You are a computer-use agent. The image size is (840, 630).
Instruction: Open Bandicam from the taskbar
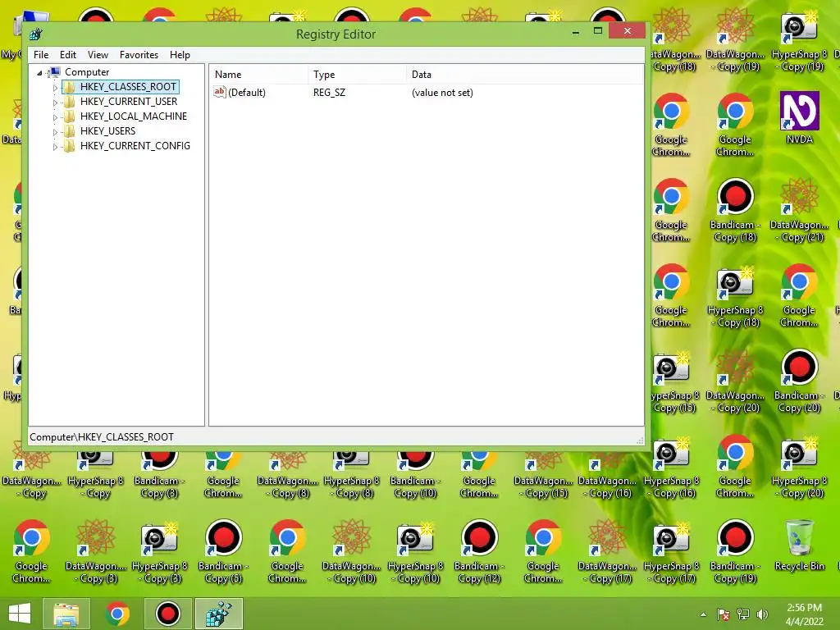coord(168,614)
